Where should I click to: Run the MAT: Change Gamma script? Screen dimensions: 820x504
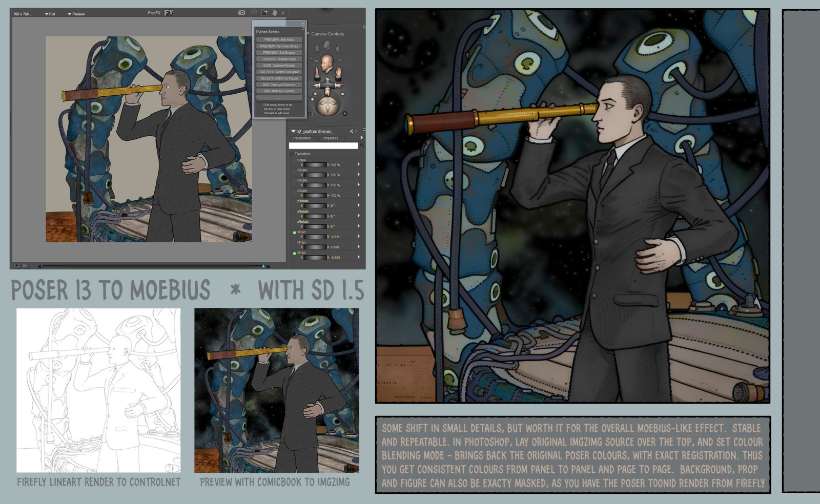279,85
